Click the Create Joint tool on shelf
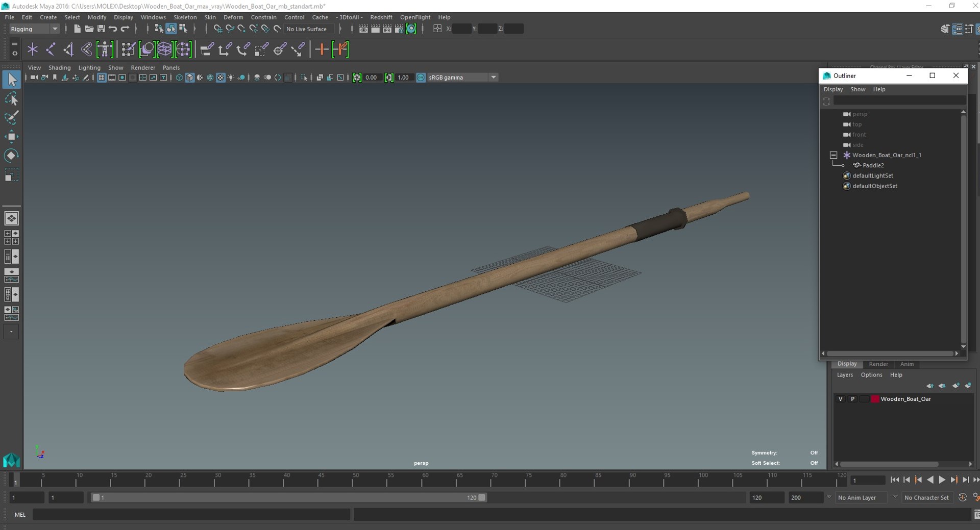980x530 pixels. click(x=51, y=49)
